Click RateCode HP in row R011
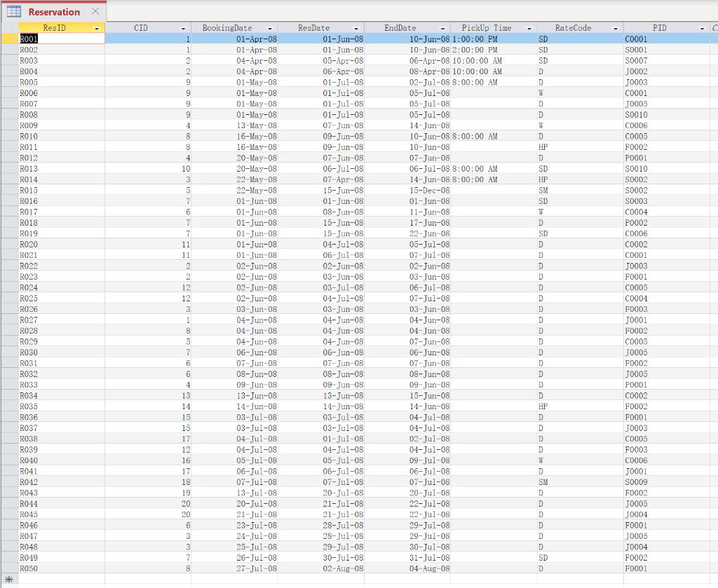This screenshot has width=718, height=588. (581, 147)
